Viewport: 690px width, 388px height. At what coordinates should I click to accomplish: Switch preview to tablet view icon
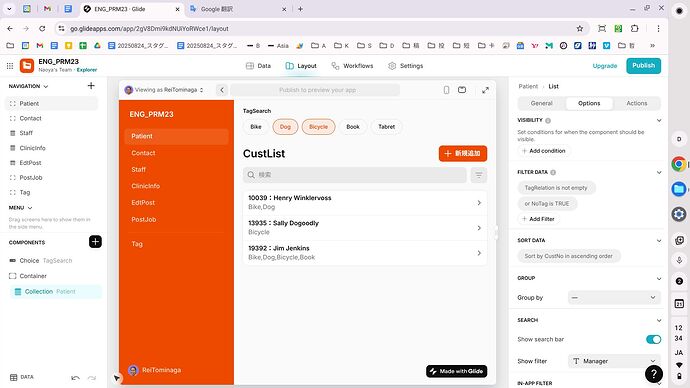(x=462, y=90)
